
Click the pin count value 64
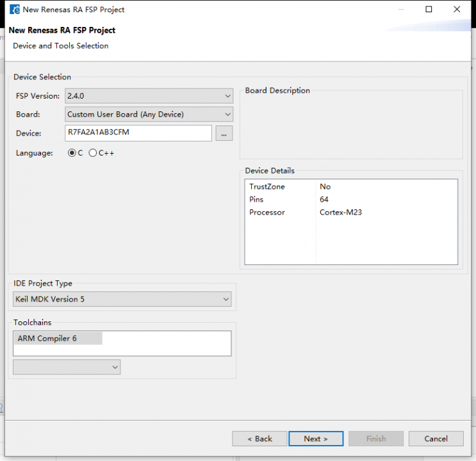324,199
